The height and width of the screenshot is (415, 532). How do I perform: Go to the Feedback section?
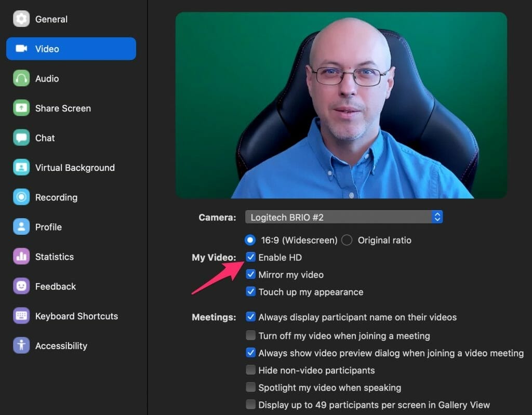55,286
